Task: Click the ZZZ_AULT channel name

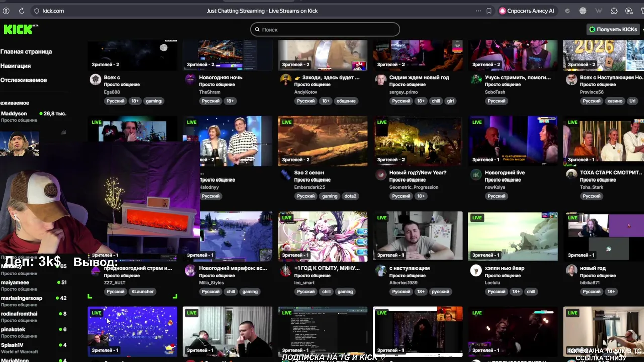Action: [114, 283]
